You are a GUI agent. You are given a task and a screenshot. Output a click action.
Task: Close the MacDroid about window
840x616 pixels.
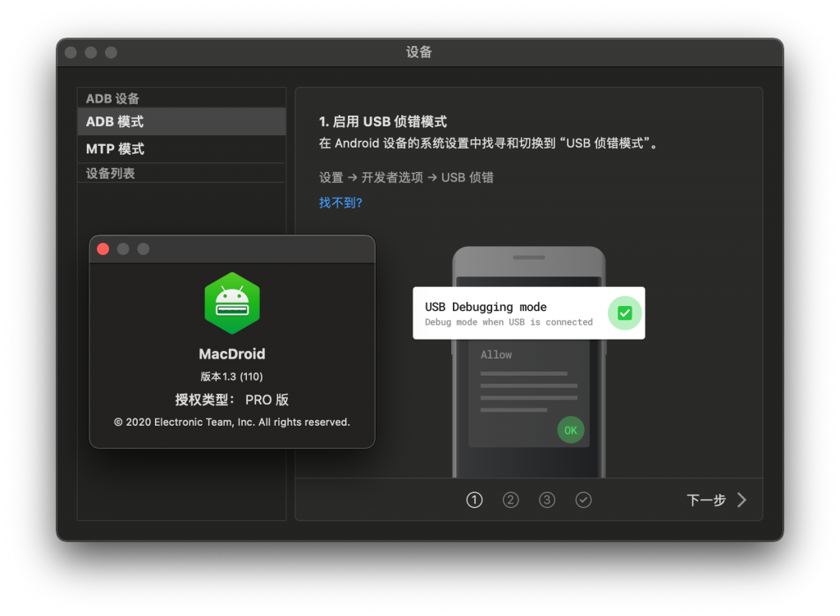[103, 249]
